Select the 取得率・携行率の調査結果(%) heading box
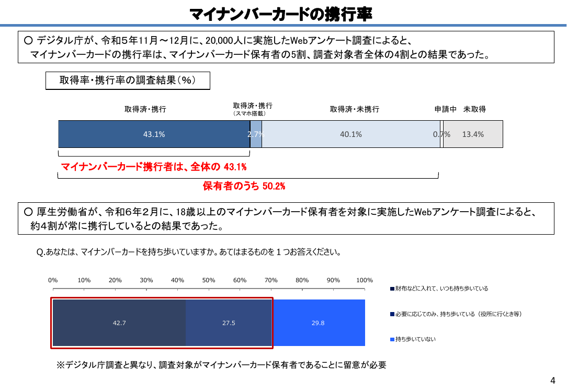 click(128, 80)
